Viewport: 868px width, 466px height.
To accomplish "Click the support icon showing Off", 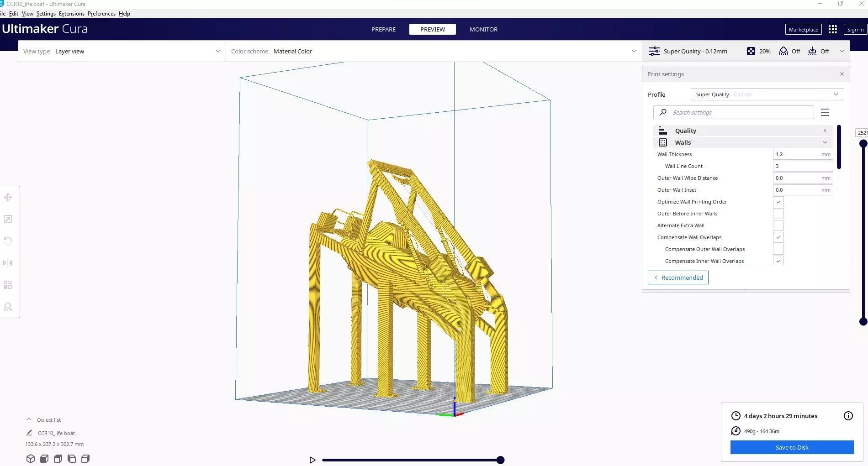I will tap(783, 51).
